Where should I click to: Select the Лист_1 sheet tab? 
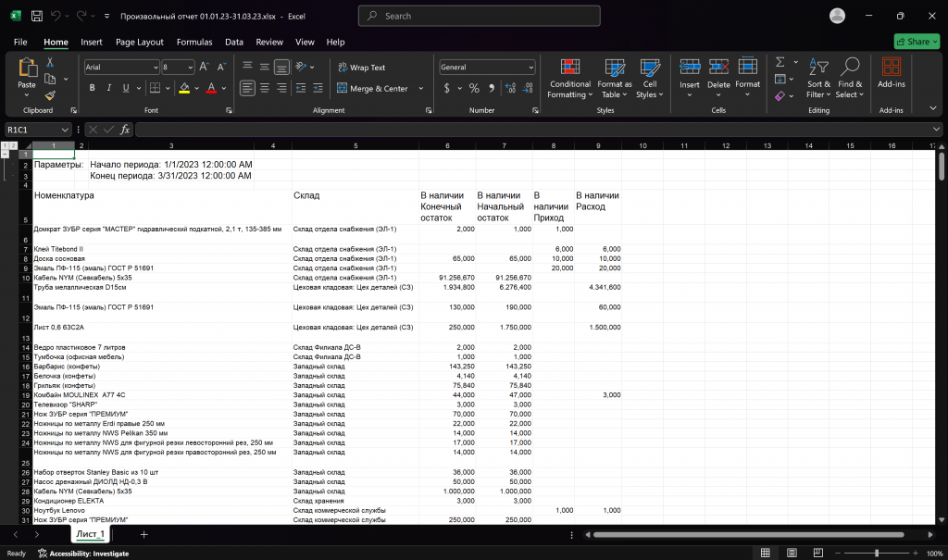(x=90, y=534)
